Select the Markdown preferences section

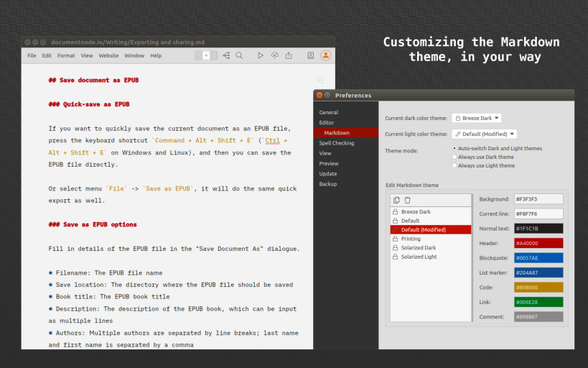[345, 132]
